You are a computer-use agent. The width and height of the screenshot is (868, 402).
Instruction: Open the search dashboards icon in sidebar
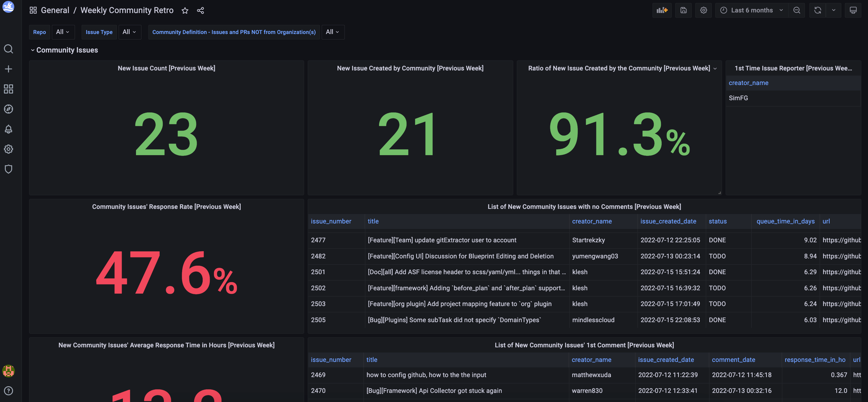point(8,49)
